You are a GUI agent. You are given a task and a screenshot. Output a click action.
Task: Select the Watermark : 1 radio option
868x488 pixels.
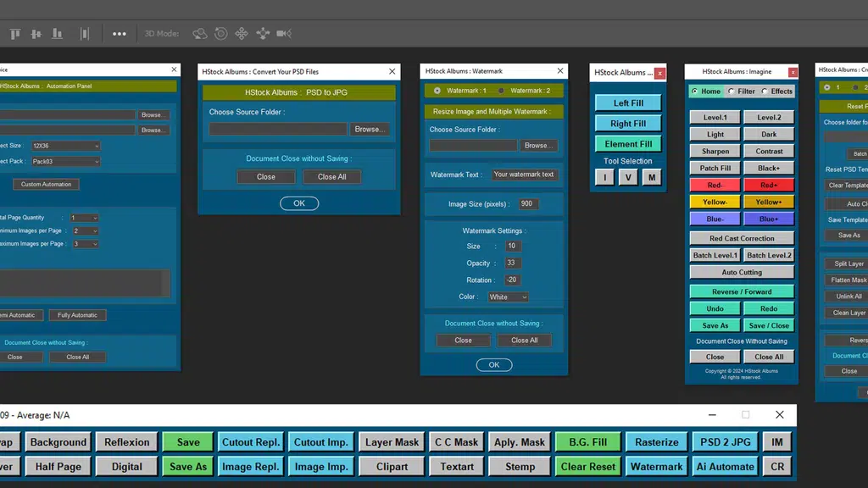[x=437, y=90]
